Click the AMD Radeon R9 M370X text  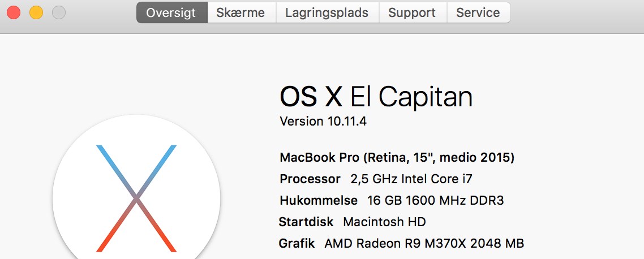(396, 243)
